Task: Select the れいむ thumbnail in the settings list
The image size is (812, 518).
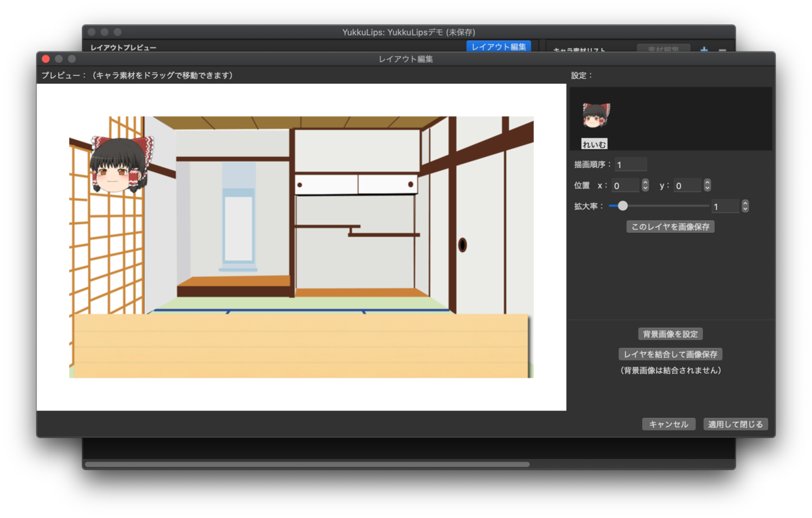Action: pyautogui.click(x=595, y=116)
